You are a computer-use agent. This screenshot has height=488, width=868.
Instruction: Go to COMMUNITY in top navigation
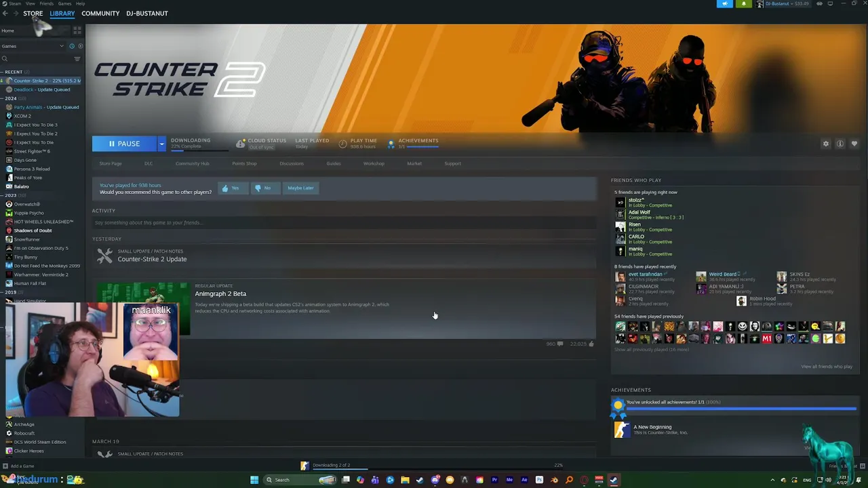100,14
